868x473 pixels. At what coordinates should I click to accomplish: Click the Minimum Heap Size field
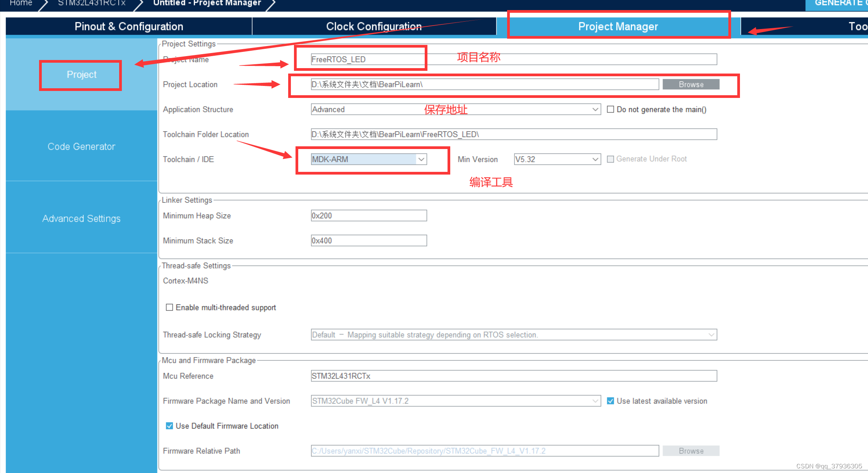[368, 216]
